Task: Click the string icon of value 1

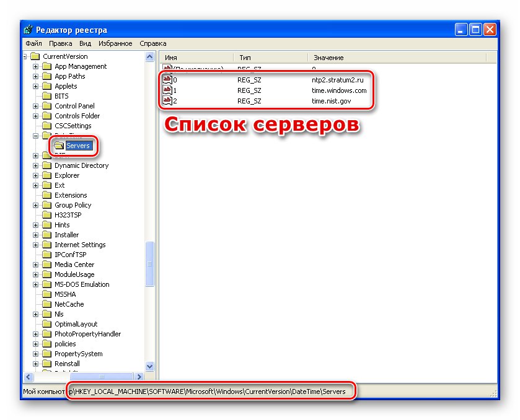Action: 167,90
